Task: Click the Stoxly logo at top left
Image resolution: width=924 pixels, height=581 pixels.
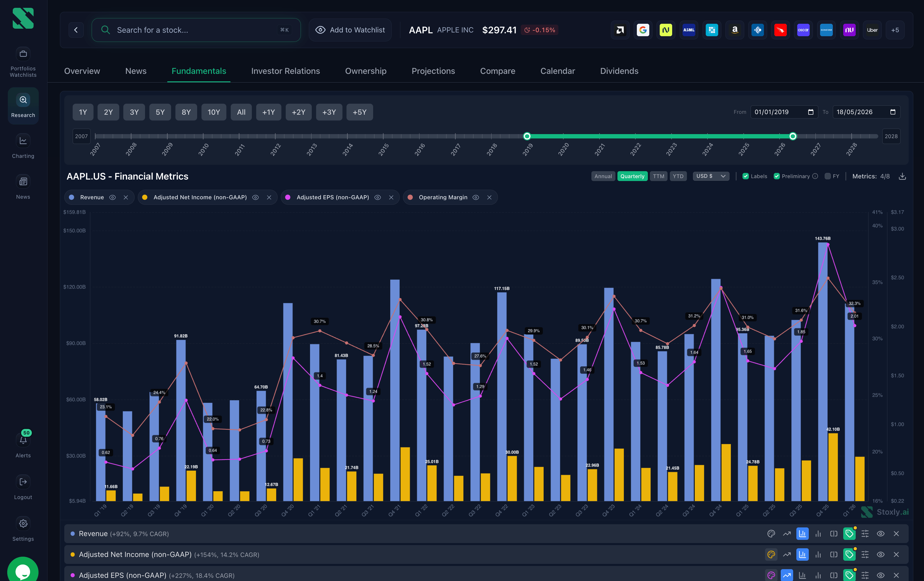Action: click(23, 18)
